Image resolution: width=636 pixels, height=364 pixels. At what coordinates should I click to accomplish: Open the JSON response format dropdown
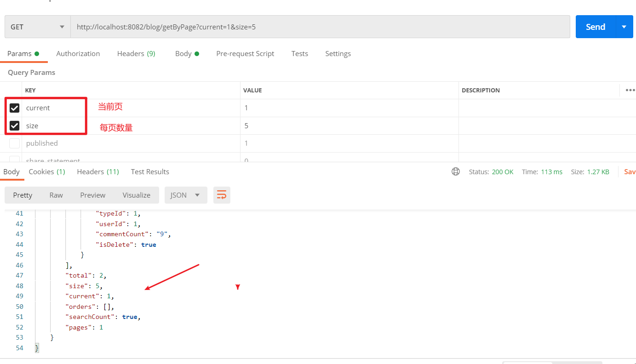pos(186,195)
